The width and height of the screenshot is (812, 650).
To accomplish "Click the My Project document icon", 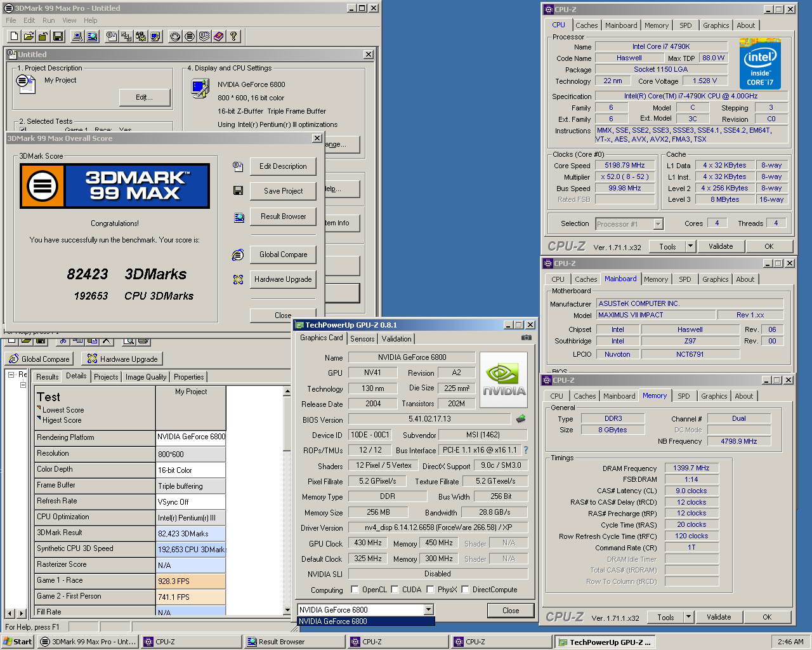I will coord(25,84).
